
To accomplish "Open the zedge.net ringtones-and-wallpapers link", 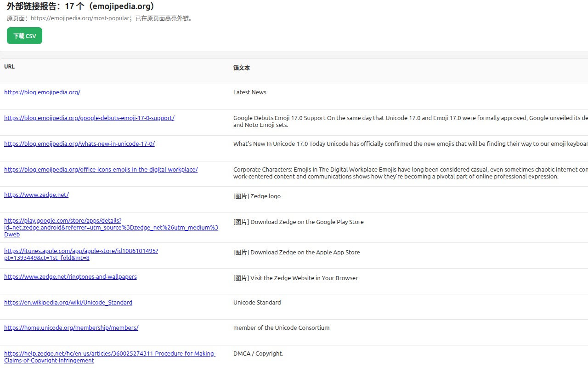I will point(70,276).
